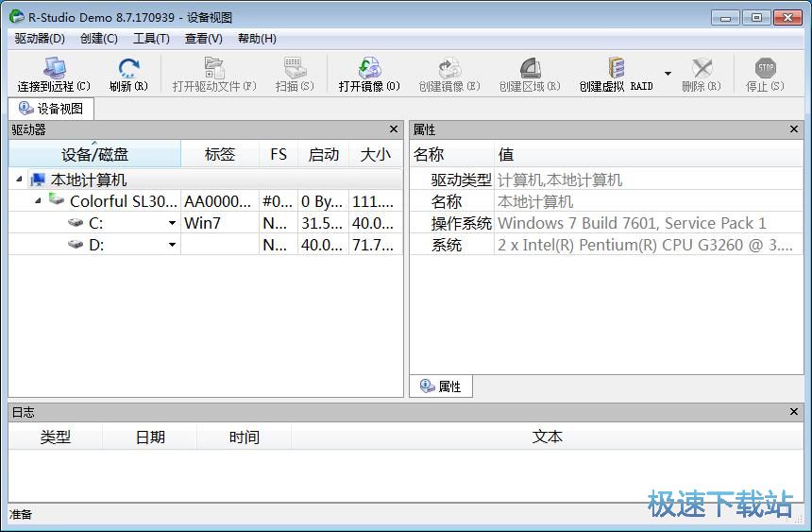This screenshot has height=532, width=812.
Task: Click the 准备 status bar text
Action: coord(21,514)
